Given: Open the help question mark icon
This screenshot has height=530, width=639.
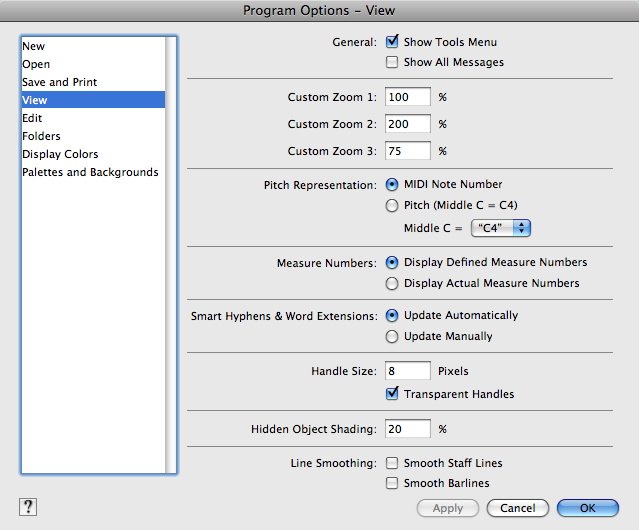Looking at the screenshot, I should (x=28, y=507).
